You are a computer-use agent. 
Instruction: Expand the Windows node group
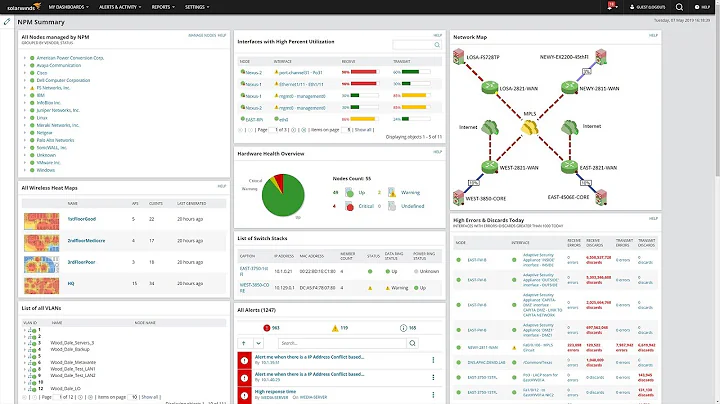point(25,170)
